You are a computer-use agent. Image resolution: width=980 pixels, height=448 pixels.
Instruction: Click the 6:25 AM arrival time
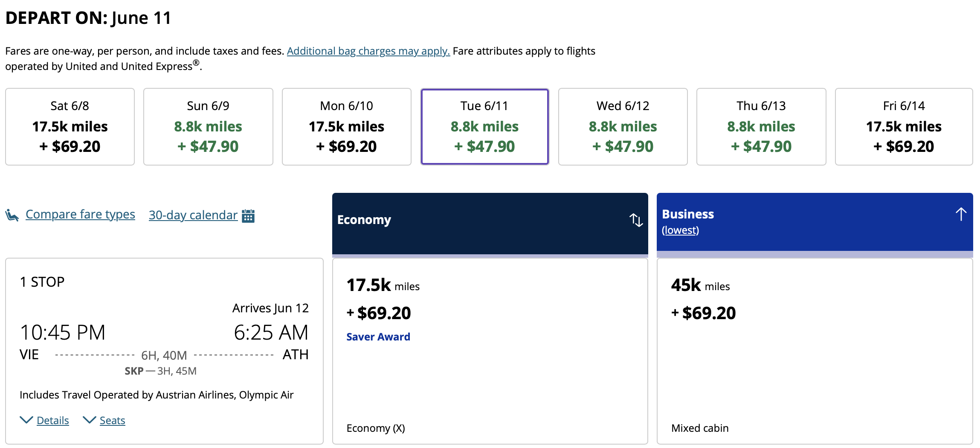[271, 332]
